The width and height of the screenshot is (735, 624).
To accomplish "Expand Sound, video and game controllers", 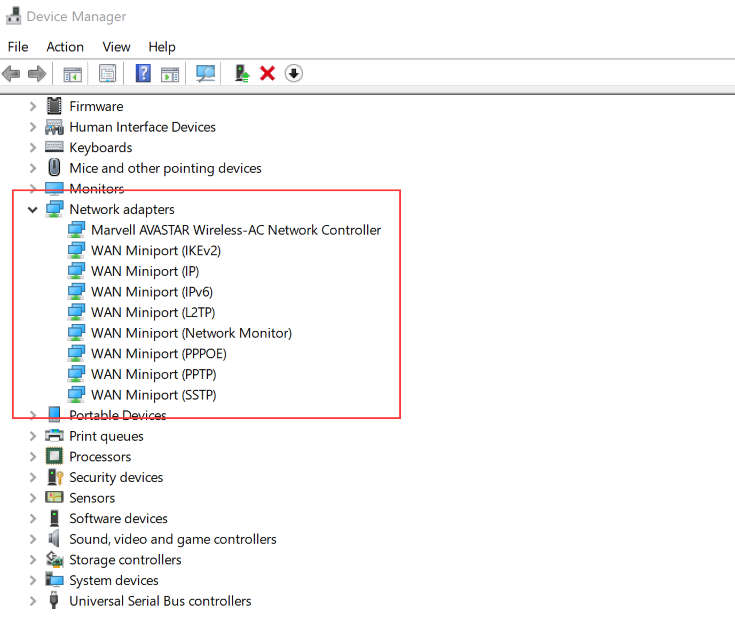I will [x=33, y=539].
